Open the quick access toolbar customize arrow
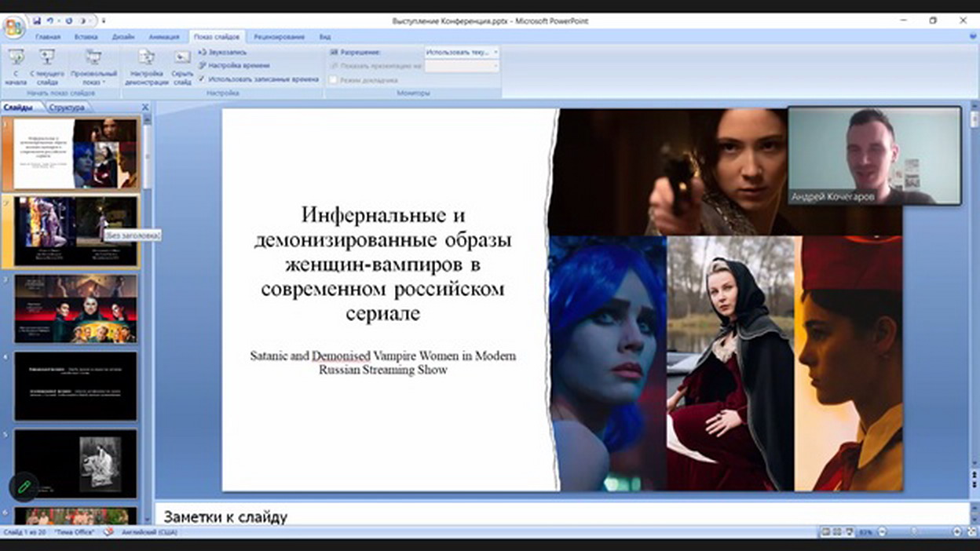 (104, 20)
